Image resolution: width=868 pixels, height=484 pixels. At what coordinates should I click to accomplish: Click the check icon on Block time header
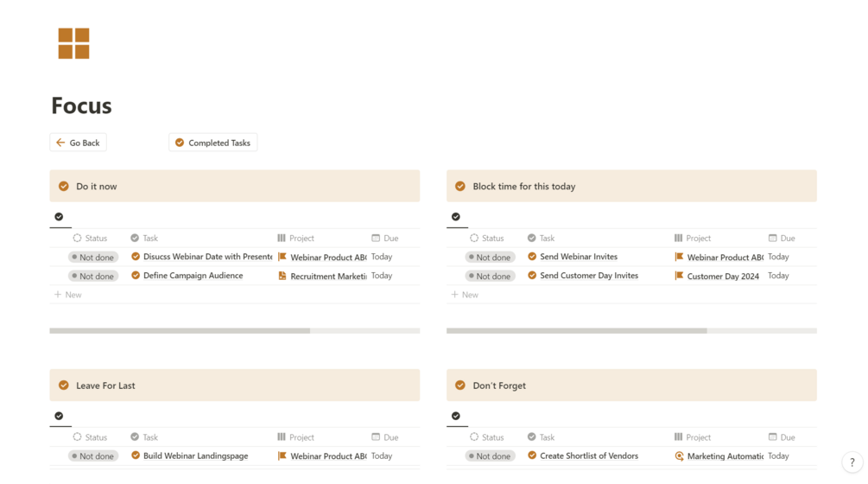click(460, 186)
